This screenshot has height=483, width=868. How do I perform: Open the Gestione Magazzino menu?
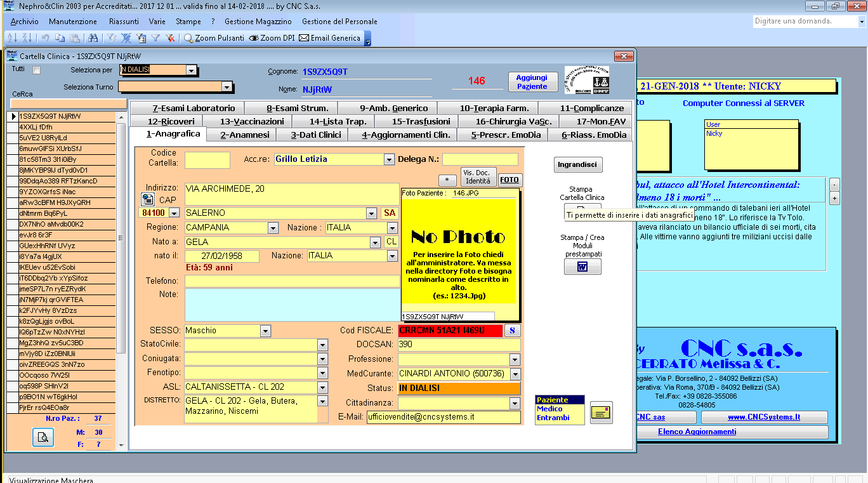(x=258, y=22)
